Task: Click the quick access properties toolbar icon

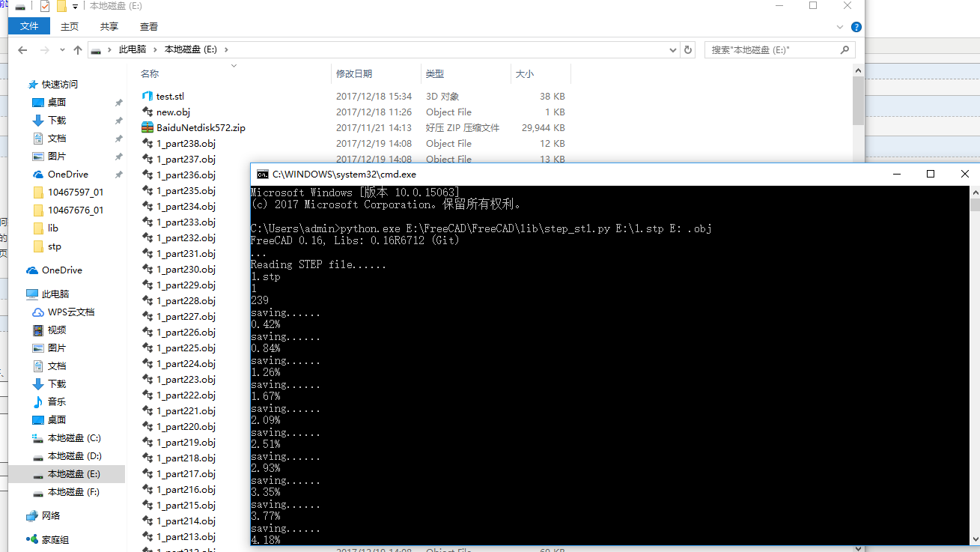Action: click(45, 6)
